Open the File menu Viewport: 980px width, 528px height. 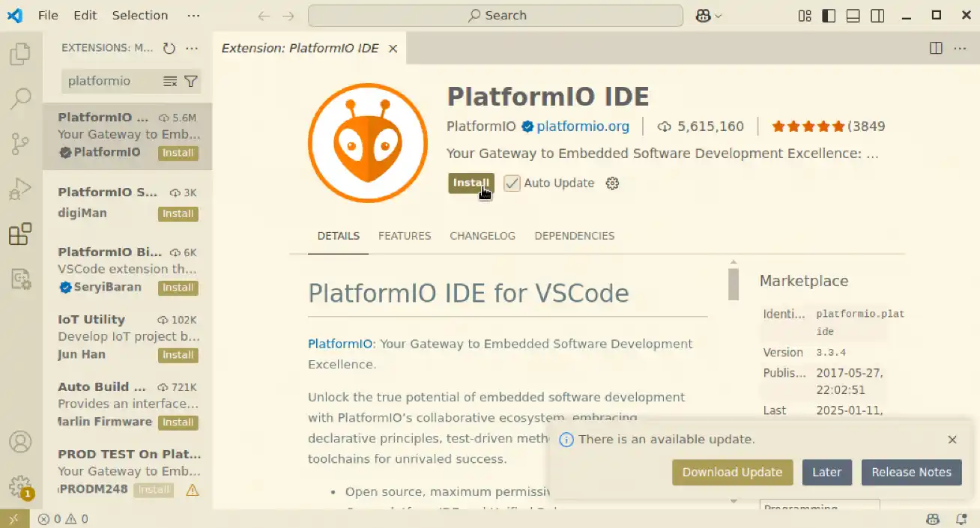coord(47,16)
